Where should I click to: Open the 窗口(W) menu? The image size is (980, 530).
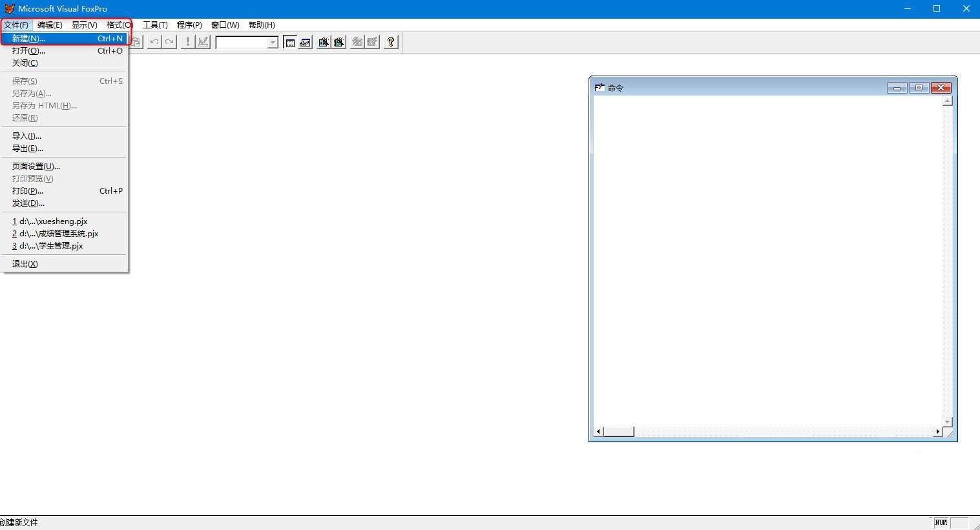coord(225,25)
